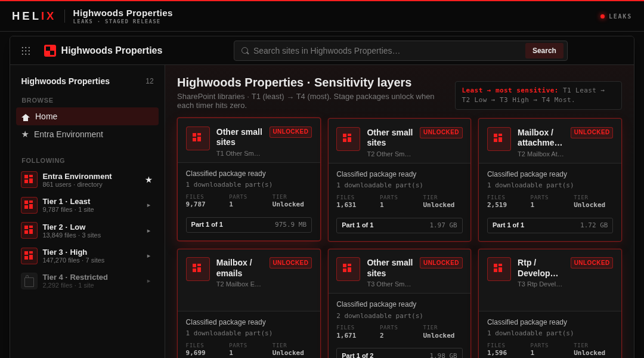Viewport: 644px width, 358px height.
Task: Click Tier 3 · High tile icon
Action: (x=29, y=255)
